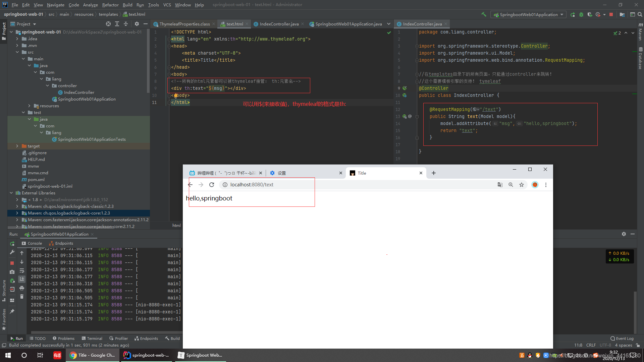Expand all in Project panel
Image resolution: width=644 pixels, height=362 pixels.
(117, 24)
